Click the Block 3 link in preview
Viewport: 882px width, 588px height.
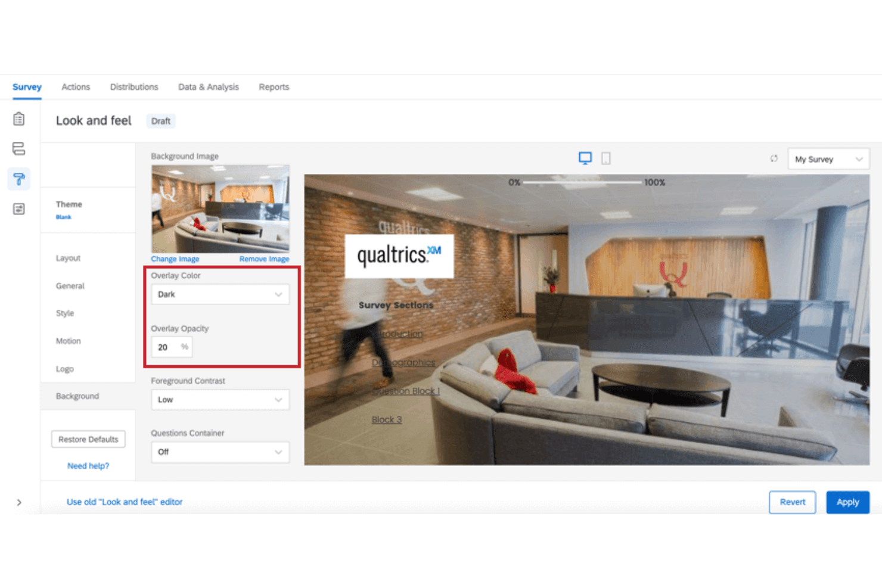pos(387,420)
